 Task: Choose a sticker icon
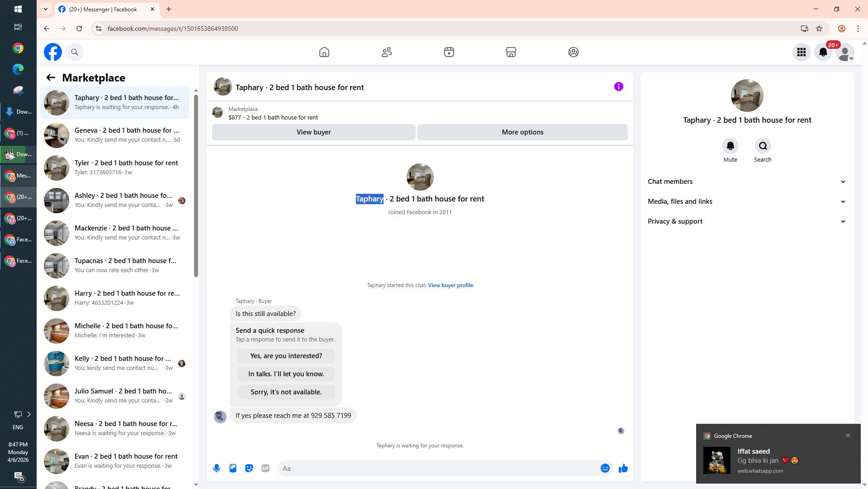249,468
